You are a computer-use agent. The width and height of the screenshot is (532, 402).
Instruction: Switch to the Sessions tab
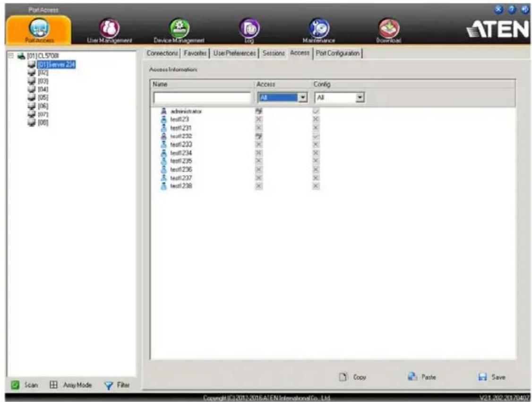274,53
